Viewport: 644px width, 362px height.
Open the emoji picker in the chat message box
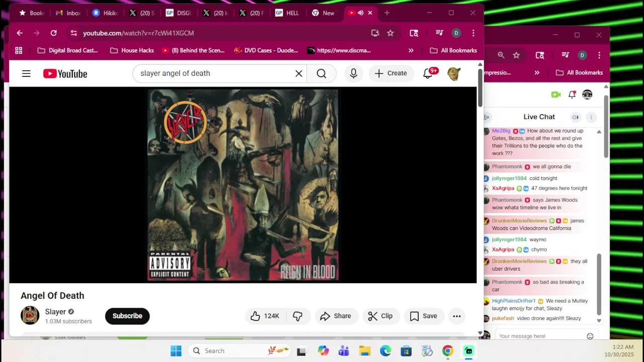click(590, 336)
